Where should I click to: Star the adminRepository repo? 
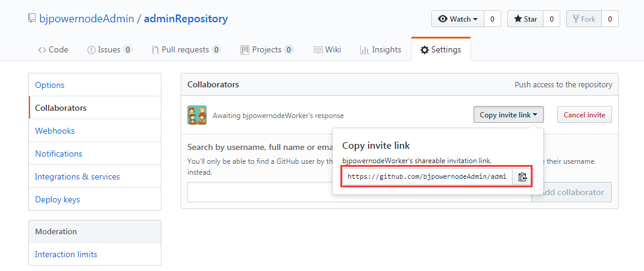[x=525, y=19]
